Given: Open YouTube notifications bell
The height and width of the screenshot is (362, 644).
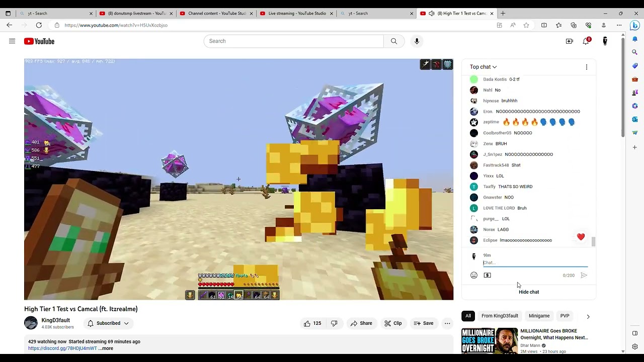Looking at the screenshot, I should pyautogui.click(x=586, y=41).
